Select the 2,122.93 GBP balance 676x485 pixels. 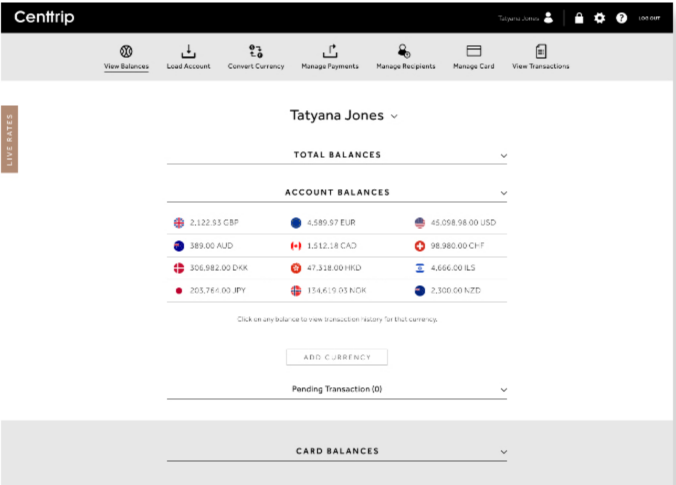(214, 223)
